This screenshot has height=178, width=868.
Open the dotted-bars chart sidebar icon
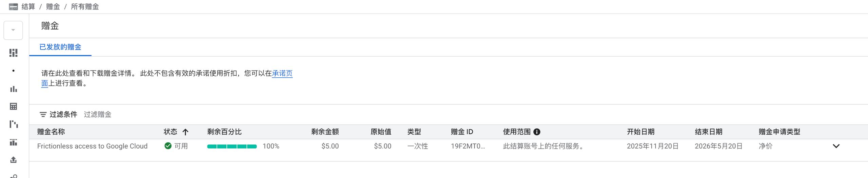click(13, 142)
